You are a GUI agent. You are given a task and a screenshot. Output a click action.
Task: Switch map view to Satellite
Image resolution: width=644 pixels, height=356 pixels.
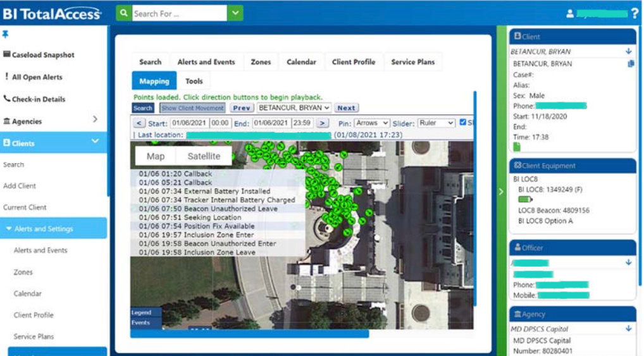coord(204,156)
